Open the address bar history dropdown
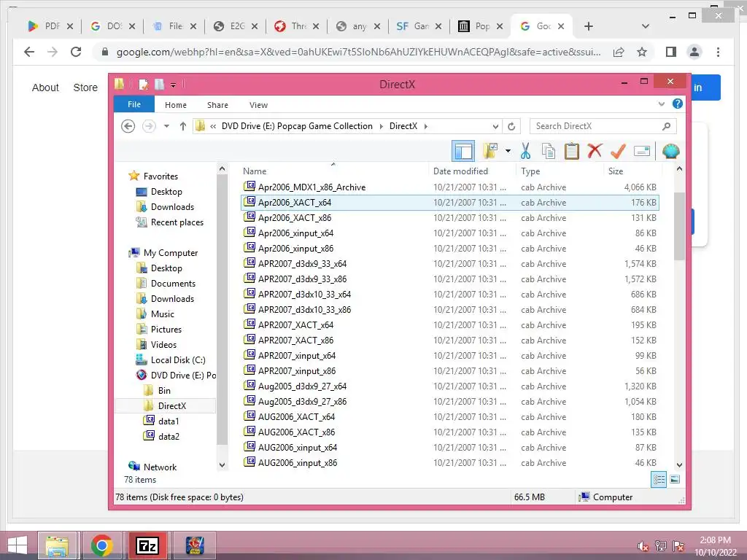 pyautogui.click(x=495, y=126)
